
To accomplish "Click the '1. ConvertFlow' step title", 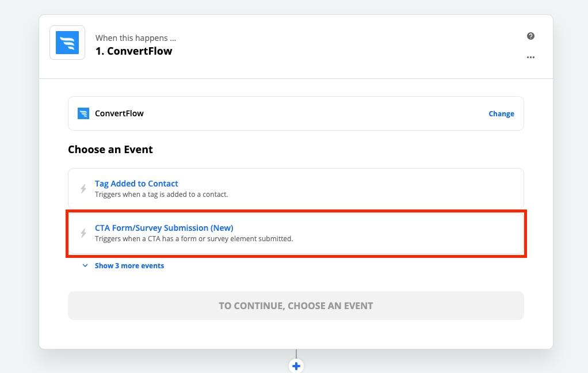I will tap(133, 51).
